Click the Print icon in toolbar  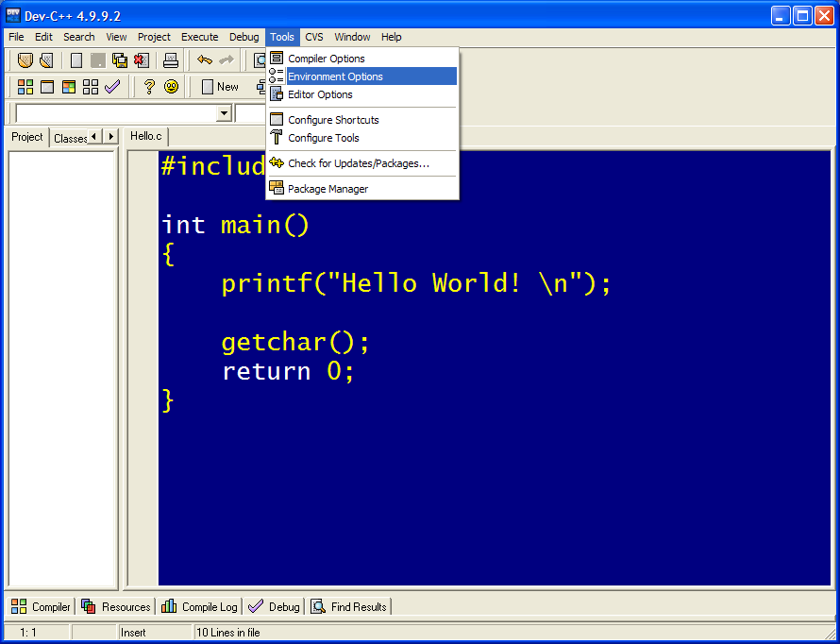[x=171, y=60]
